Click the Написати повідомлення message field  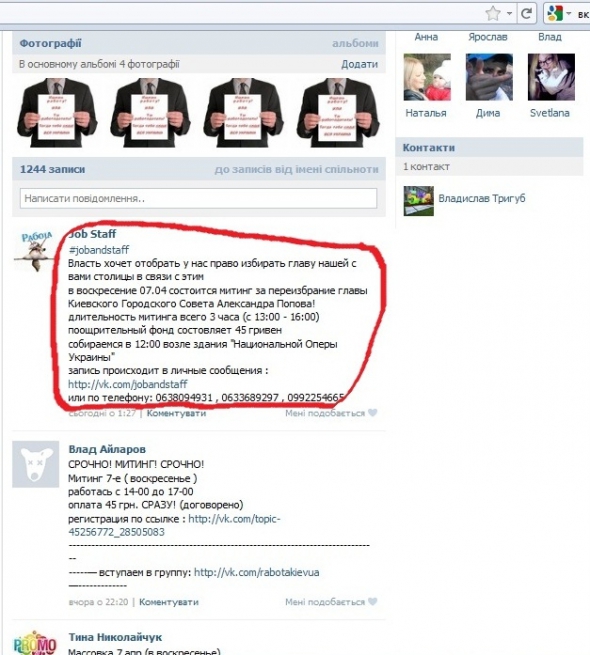tap(198, 198)
